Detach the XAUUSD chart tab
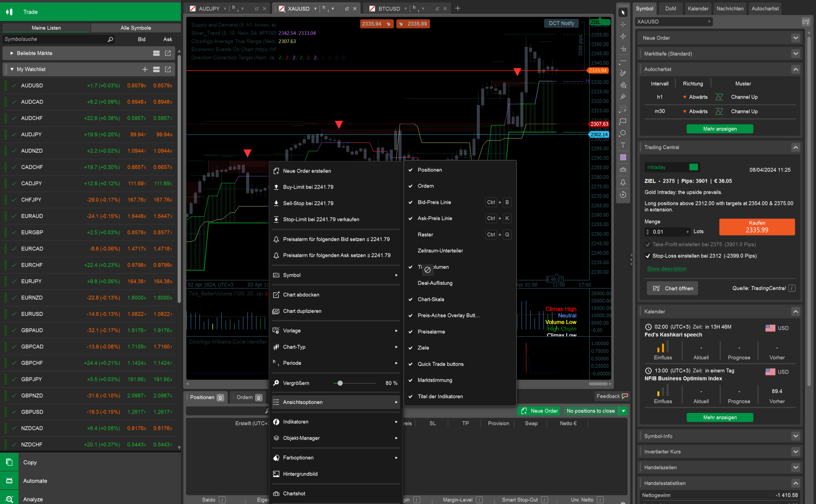816x504 pixels. coord(347,9)
